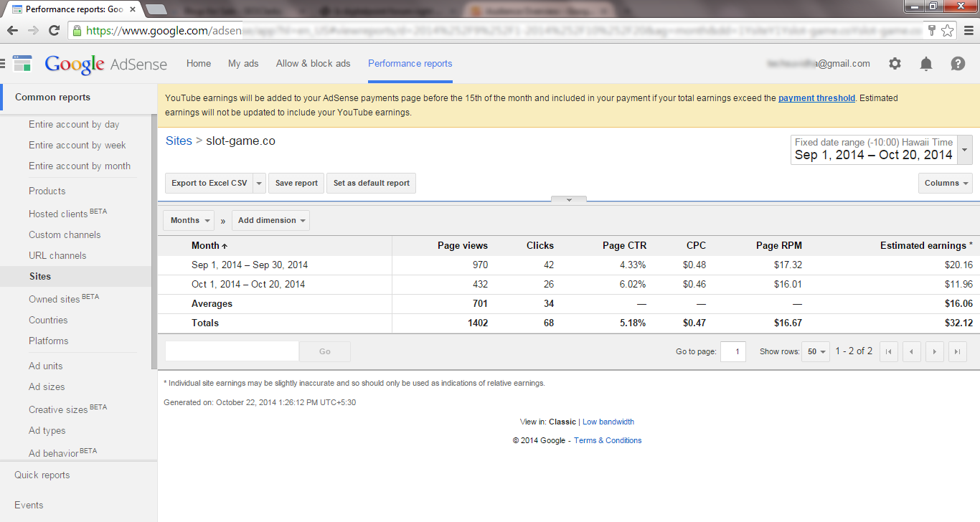980x522 pixels.
Task: Open the Months dimension dropdown
Action: pos(189,221)
